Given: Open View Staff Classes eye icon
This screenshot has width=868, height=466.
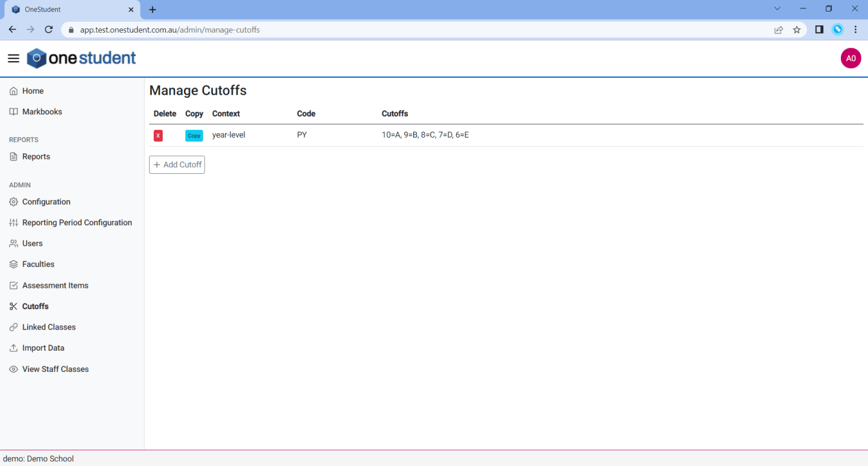Looking at the screenshot, I should point(13,369).
